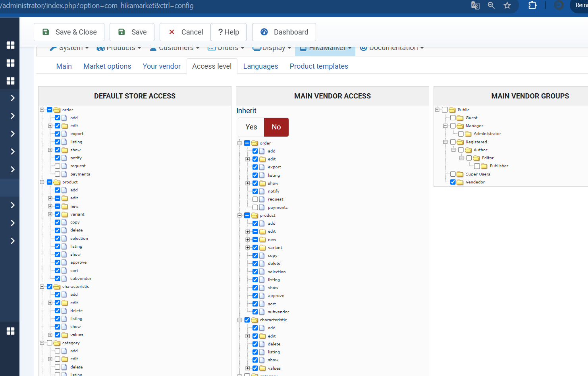Uncheck notify checkbox in Default Store Access

(x=58, y=158)
